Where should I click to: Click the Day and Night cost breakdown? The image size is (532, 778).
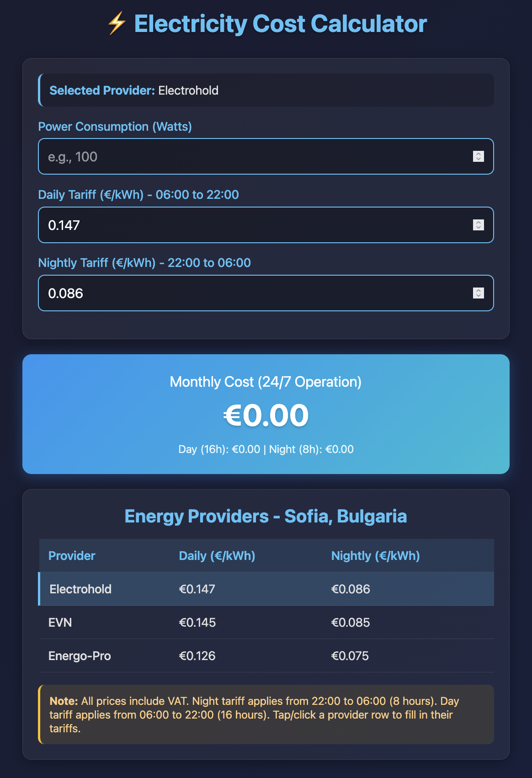[266, 449]
